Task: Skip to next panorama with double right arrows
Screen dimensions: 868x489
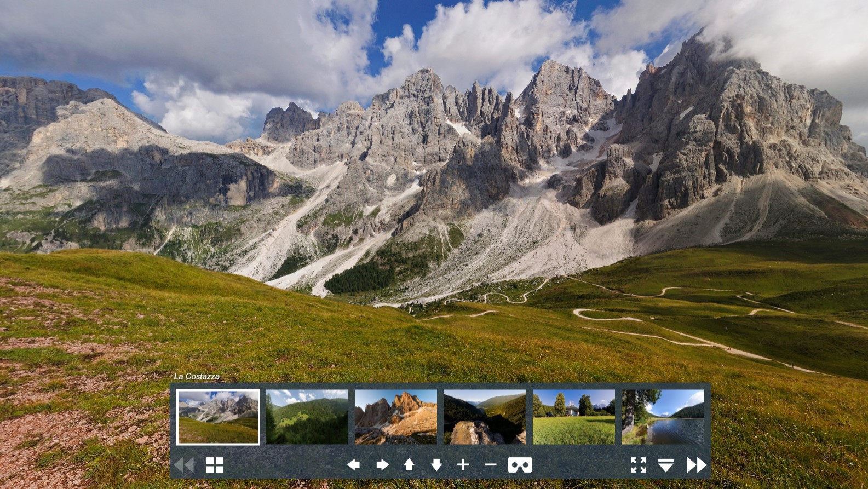Action: pos(697,465)
